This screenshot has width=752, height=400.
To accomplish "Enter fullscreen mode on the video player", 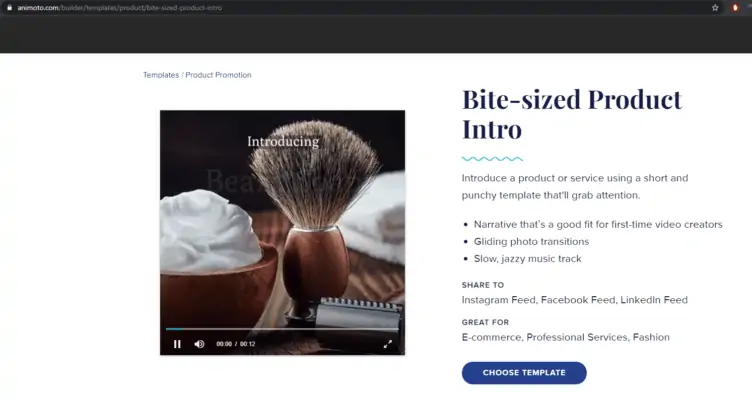I will point(388,344).
